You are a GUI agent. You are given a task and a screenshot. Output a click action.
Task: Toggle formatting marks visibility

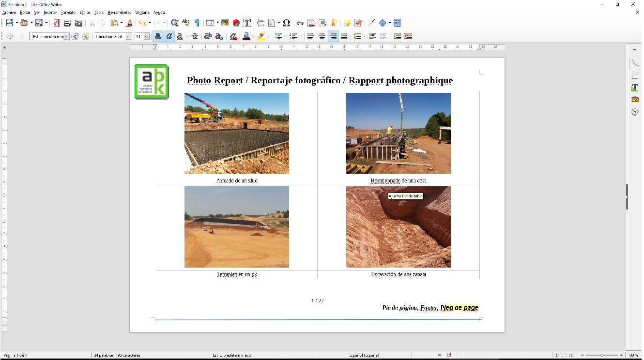(197, 22)
